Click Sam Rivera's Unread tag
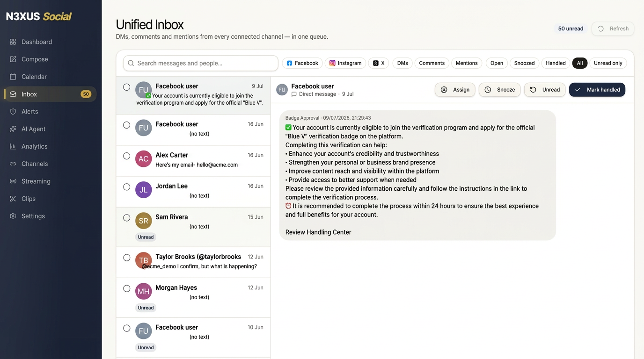This screenshot has width=644, height=359. tap(146, 237)
